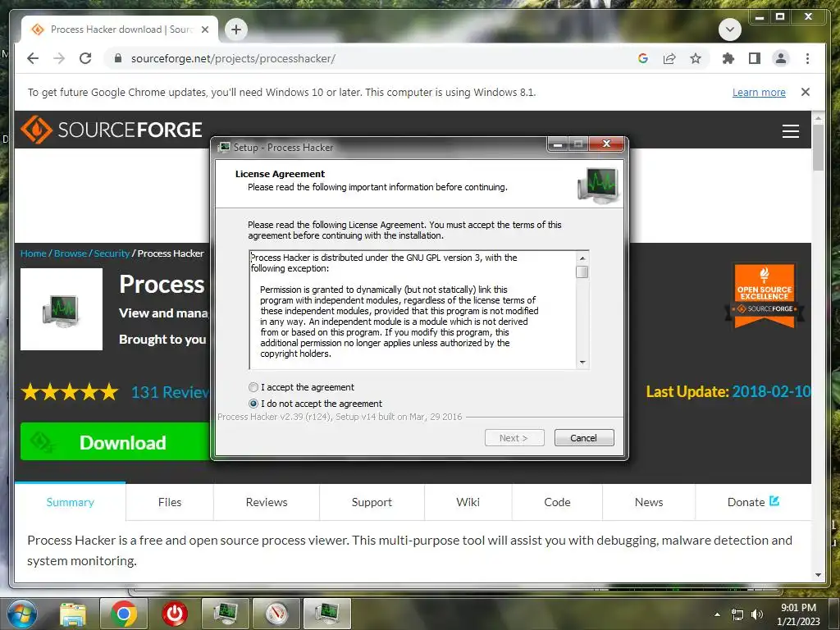Open the Learn more link
The image size is (840, 630).
click(759, 92)
